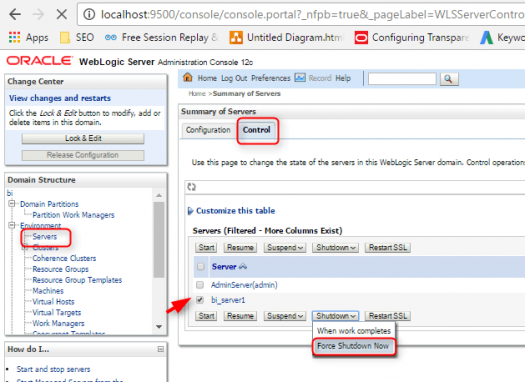View site information icon in address bar

[89, 14]
